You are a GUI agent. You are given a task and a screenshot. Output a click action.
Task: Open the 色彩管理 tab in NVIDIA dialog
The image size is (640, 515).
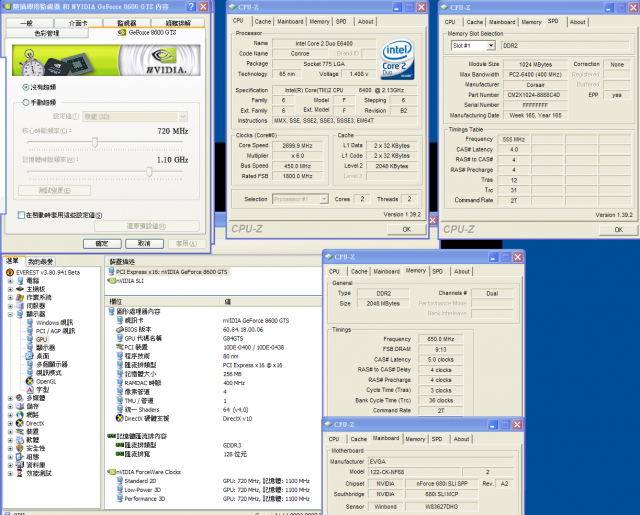coord(47,33)
